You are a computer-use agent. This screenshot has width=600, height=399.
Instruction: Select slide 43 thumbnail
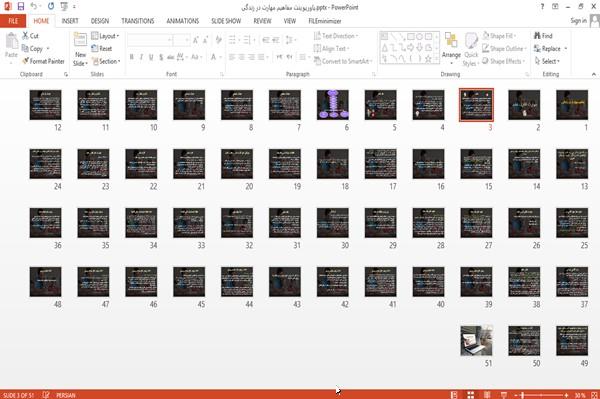coord(285,282)
